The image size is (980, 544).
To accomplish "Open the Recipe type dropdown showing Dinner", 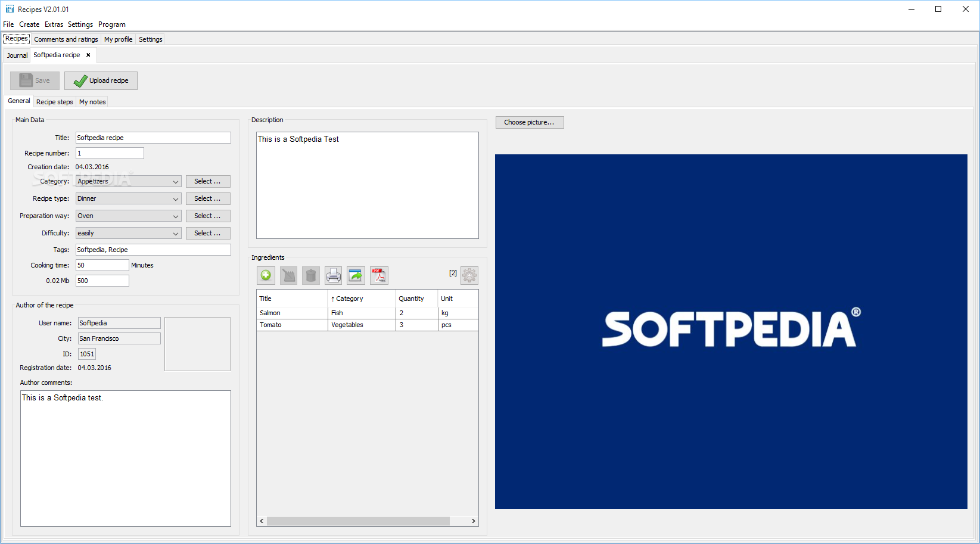I will click(x=129, y=198).
